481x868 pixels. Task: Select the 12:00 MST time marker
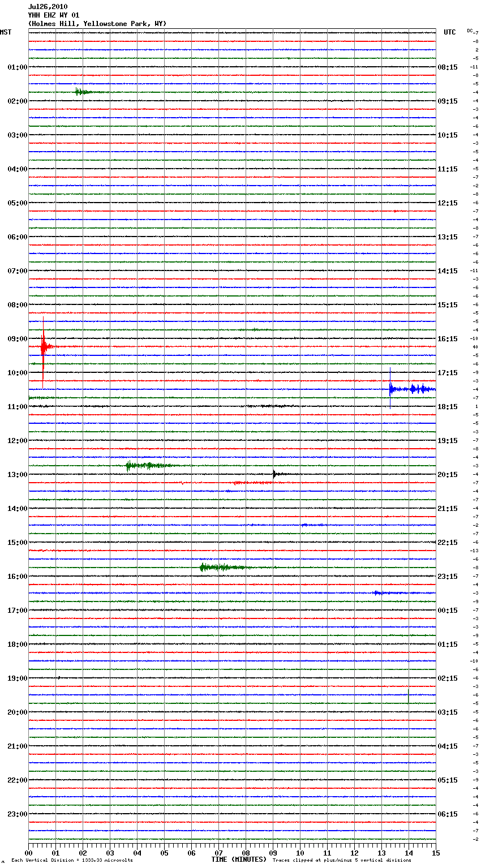click(17, 440)
